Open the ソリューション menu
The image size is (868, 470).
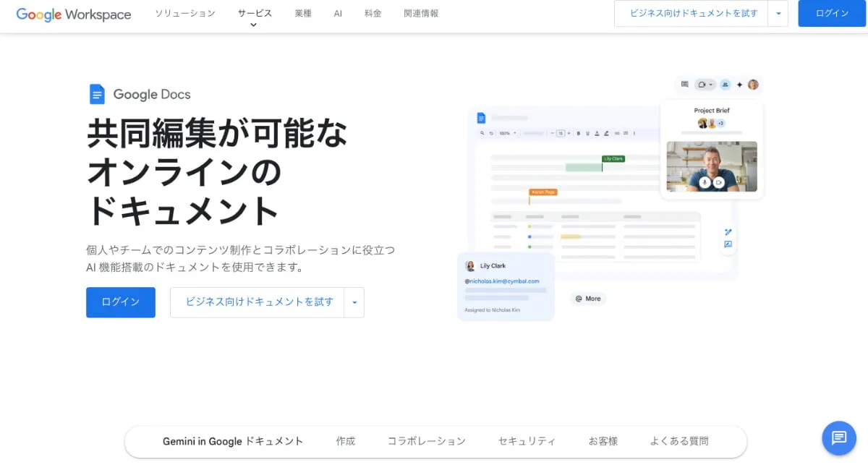(185, 14)
